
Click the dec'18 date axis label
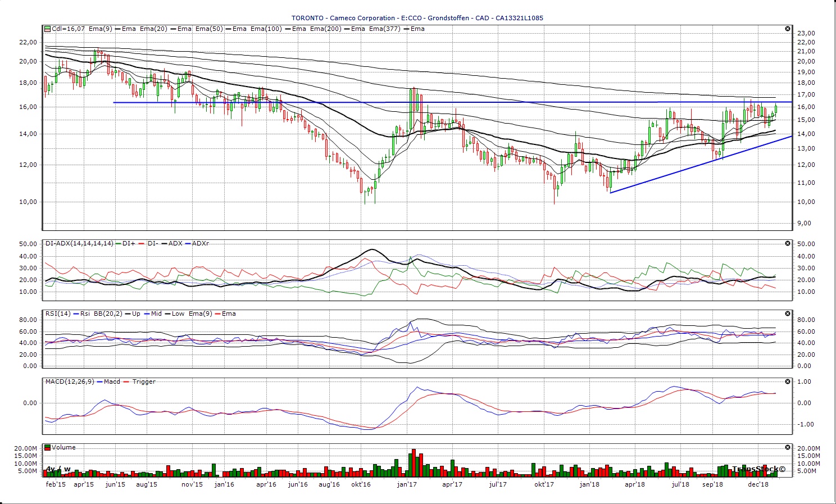pos(758,484)
